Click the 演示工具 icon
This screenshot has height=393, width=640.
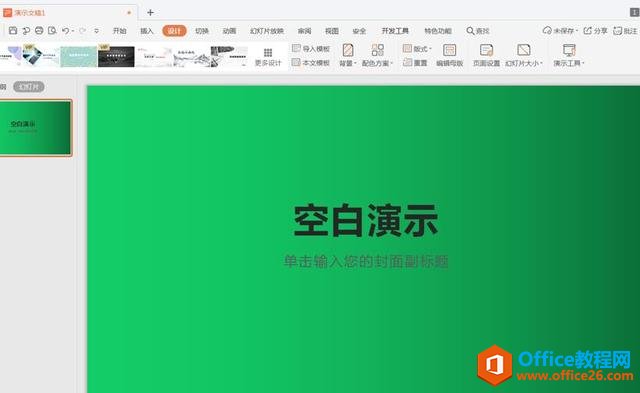pyautogui.click(x=569, y=50)
